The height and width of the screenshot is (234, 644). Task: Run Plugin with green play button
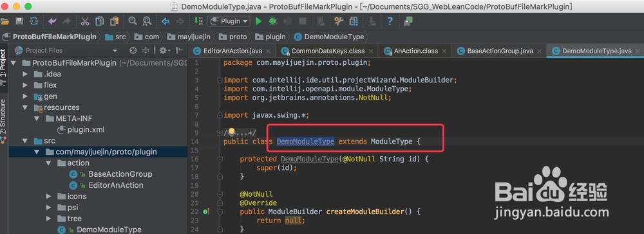tap(258, 21)
